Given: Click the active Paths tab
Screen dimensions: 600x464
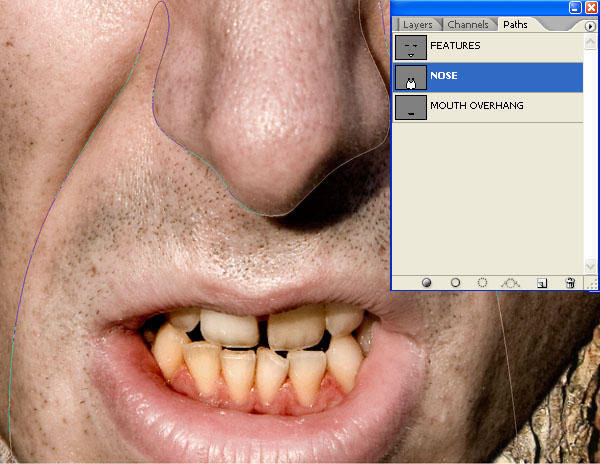Looking at the screenshot, I should pyautogui.click(x=515, y=24).
